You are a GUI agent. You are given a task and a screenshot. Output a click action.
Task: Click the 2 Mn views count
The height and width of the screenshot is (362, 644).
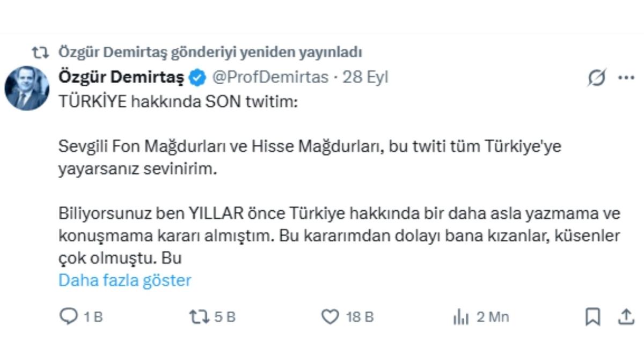click(x=493, y=317)
